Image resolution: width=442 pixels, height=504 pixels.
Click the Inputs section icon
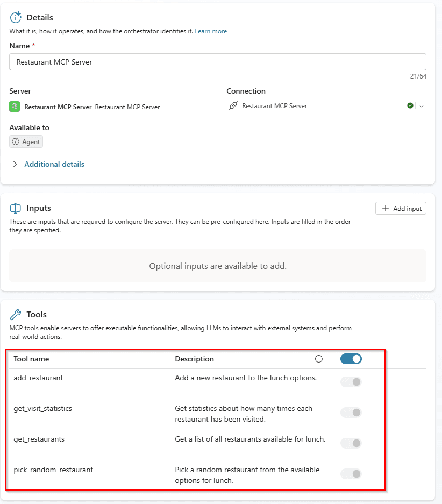[16, 208]
